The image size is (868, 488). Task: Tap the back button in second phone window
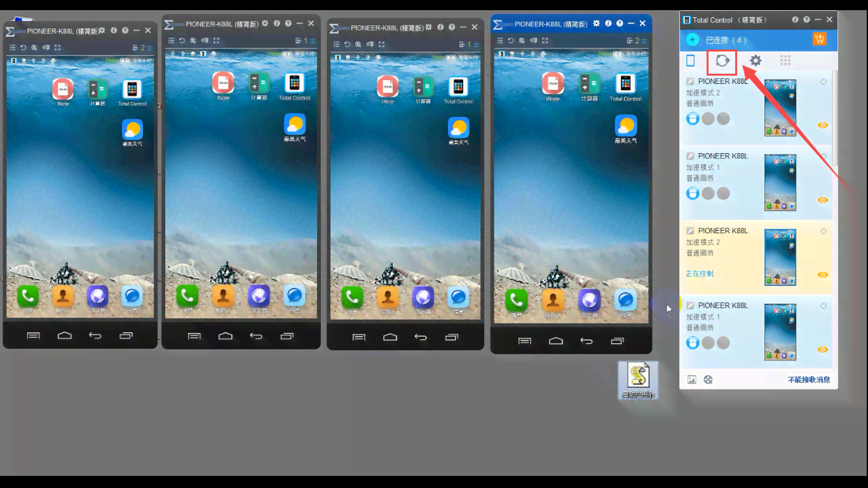[x=256, y=335]
